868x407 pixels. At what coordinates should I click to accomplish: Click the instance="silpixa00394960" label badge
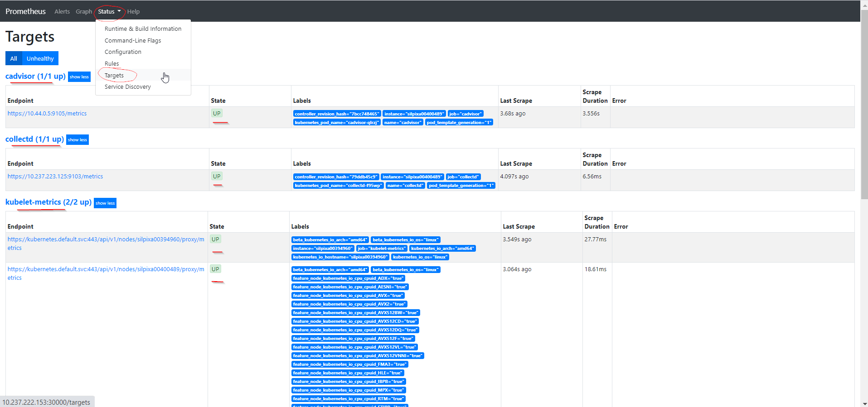323,248
